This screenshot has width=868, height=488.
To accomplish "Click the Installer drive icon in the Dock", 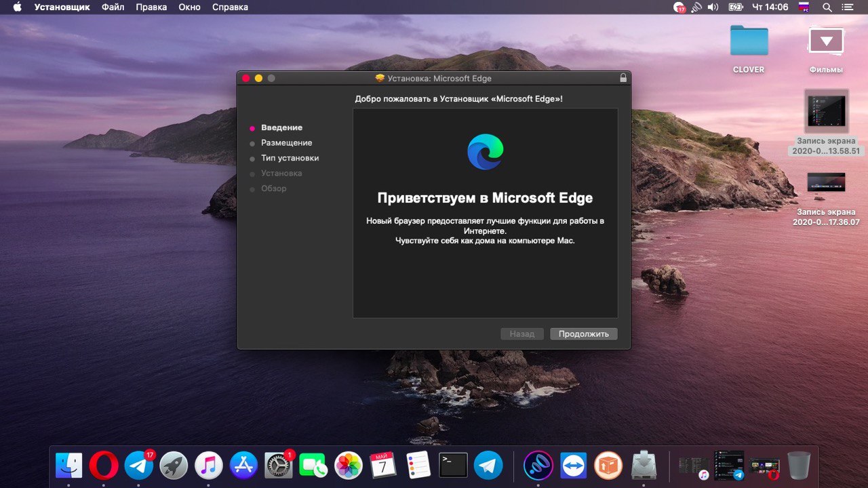I will [644, 466].
